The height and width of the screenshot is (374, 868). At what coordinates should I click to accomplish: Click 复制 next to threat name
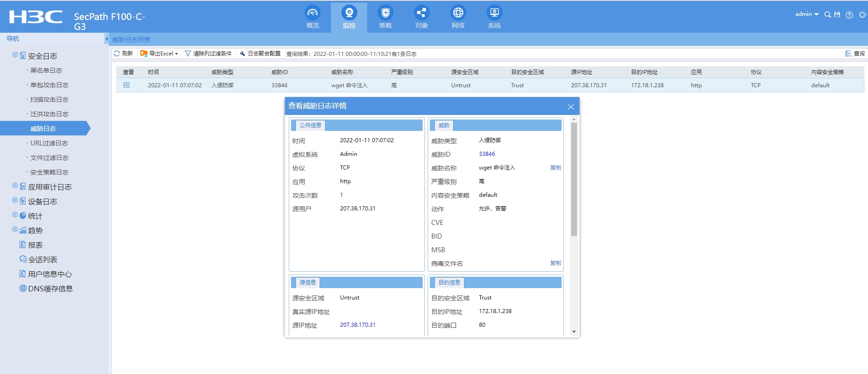555,168
